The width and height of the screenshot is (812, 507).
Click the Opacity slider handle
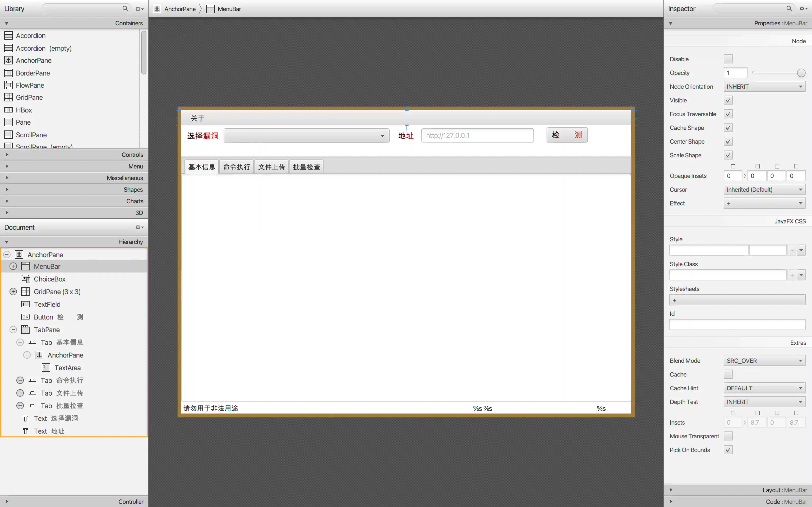[x=801, y=73]
